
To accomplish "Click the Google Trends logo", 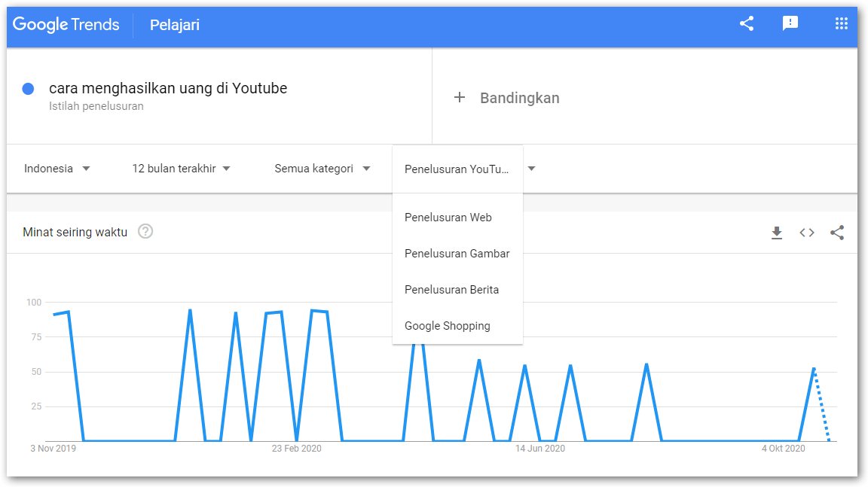I will tap(66, 24).
